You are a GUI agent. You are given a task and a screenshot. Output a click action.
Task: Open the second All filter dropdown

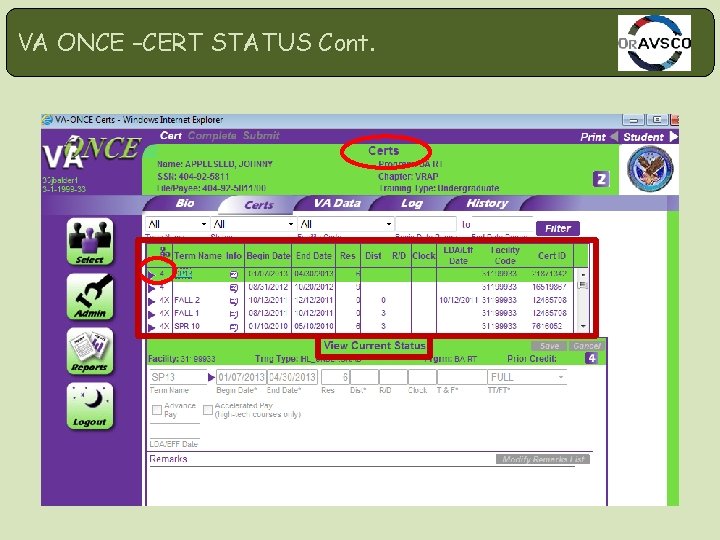pos(253,224)
